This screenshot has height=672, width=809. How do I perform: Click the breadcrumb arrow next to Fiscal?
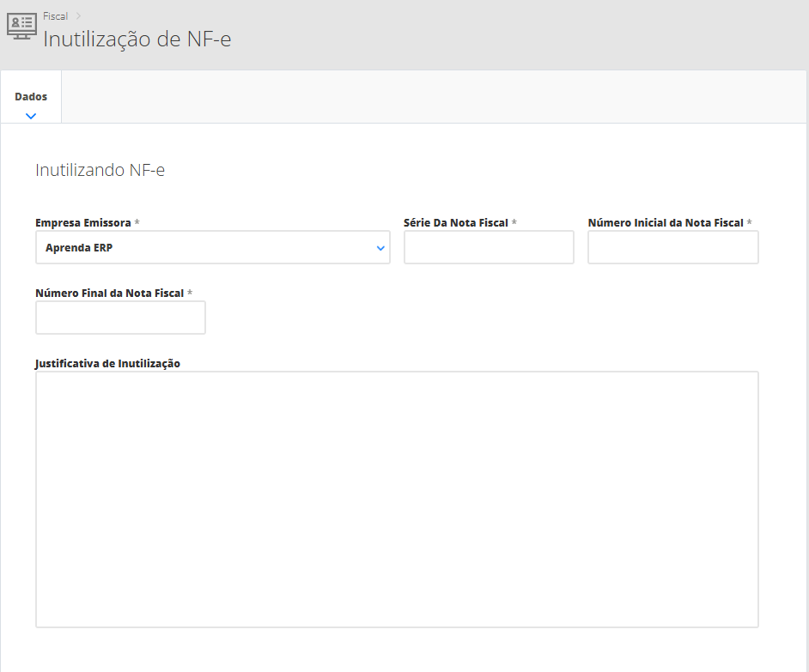78,15
